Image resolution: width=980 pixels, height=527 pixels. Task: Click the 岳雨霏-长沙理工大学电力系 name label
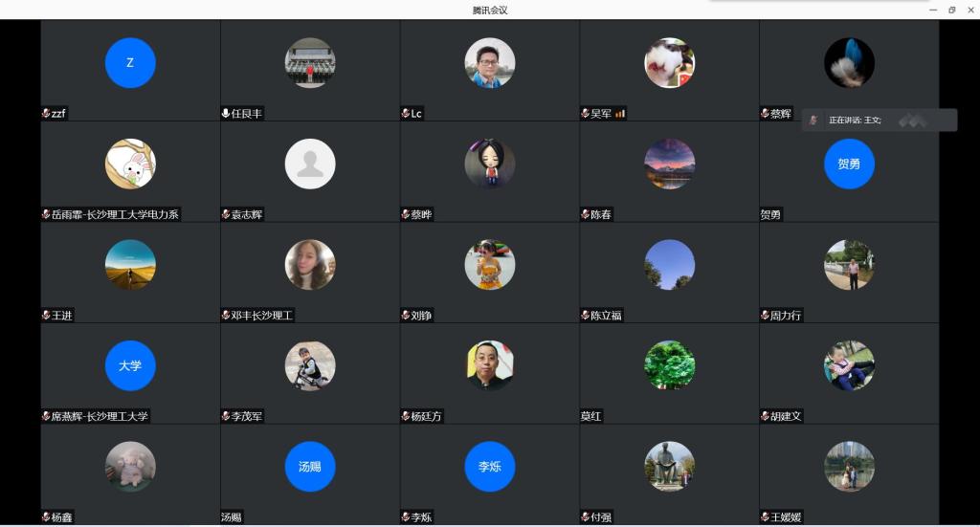[x=115, y=215]
